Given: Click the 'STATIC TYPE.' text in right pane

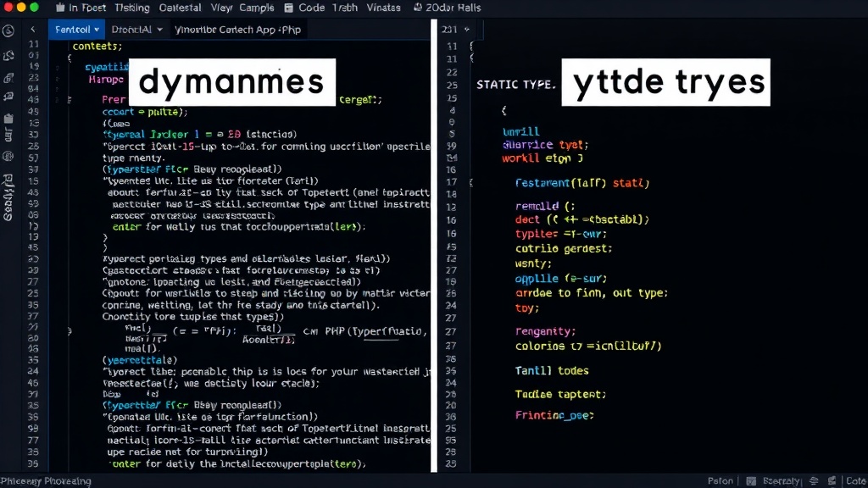Looking at the screenshot, I should coord(515,85).
